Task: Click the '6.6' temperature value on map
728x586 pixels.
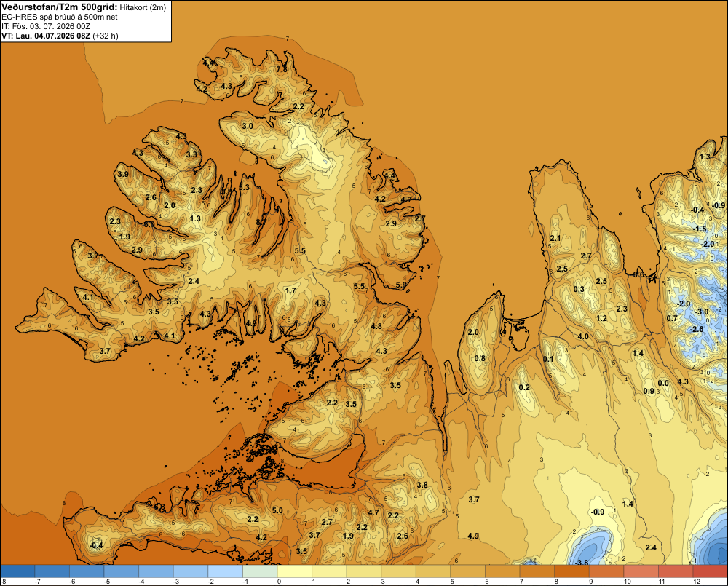Action: (x=639, y=274)
